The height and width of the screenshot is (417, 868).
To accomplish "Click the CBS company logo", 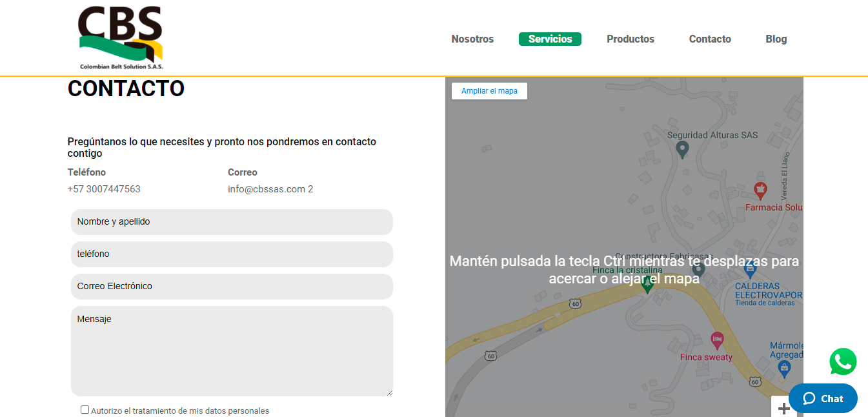I will pos(121,38).
